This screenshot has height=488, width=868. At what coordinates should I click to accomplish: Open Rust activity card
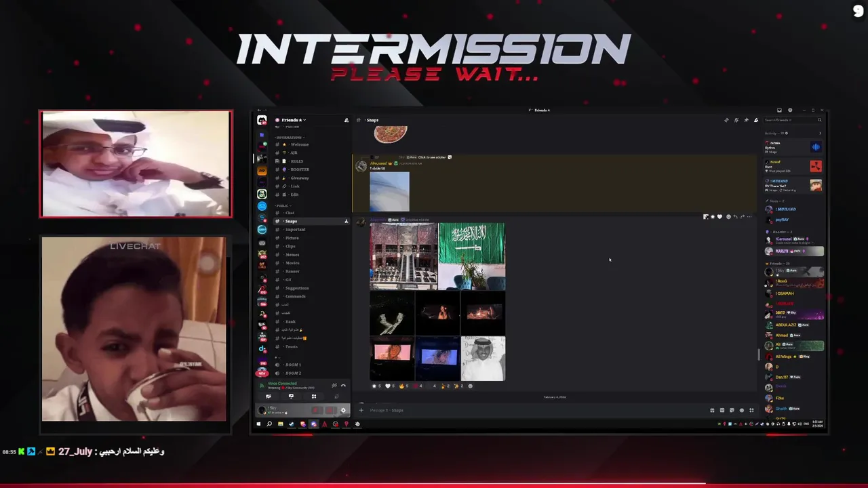(x=793, y=165)
